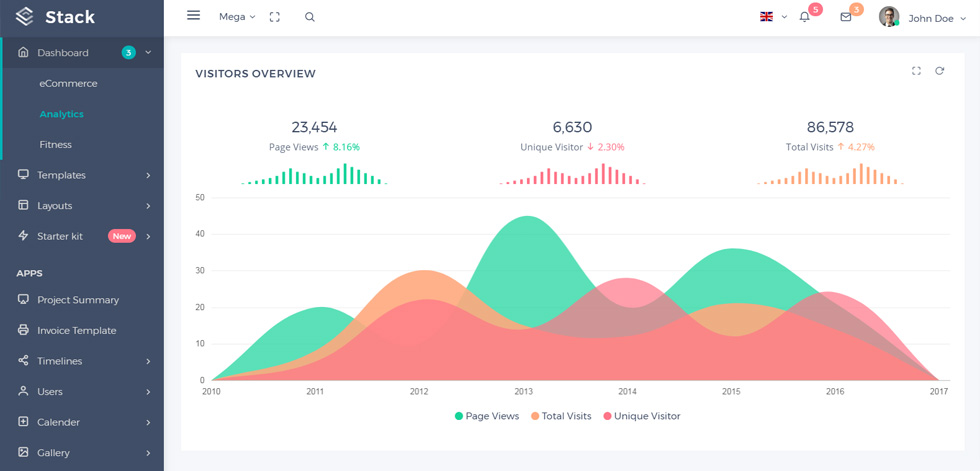Toggle the hamburger menu icon
980x471 pixels.
tap(194, 16)
